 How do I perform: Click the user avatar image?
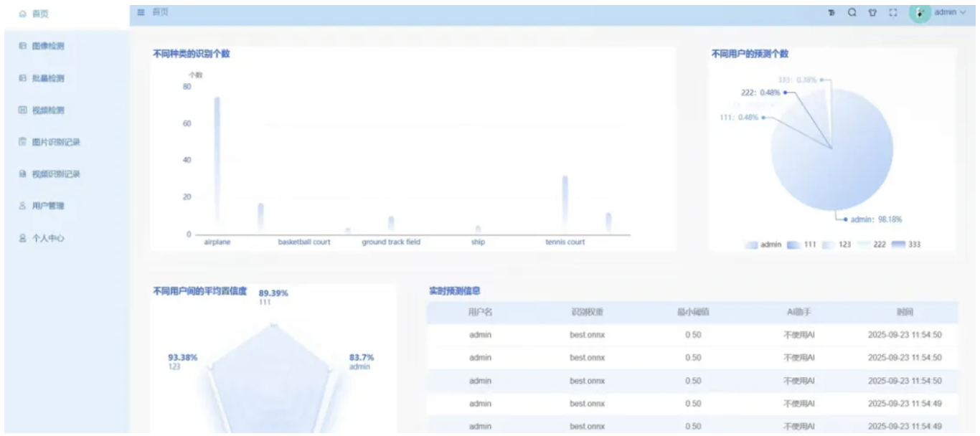click(x=920, y=13)
